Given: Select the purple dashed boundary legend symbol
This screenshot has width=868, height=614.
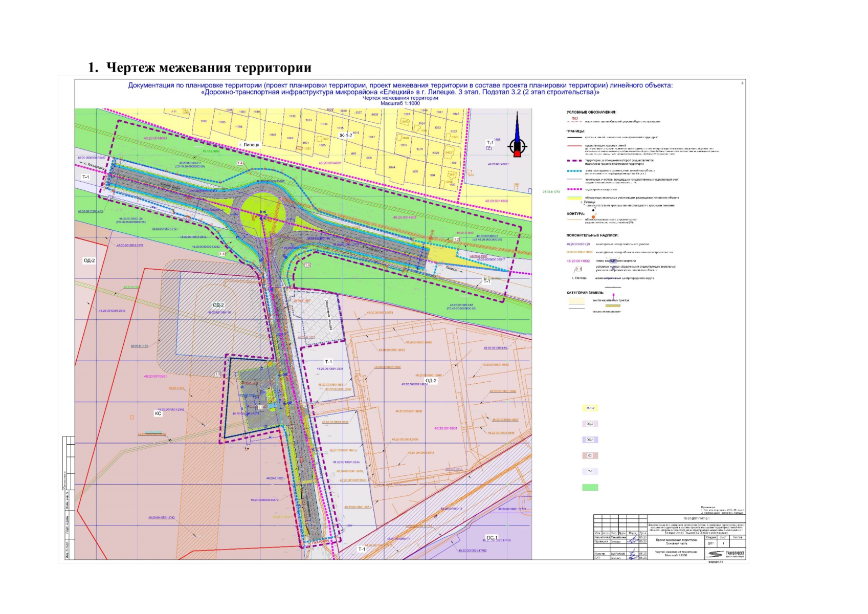Looking at the screenshot, I should click(574, 161).
